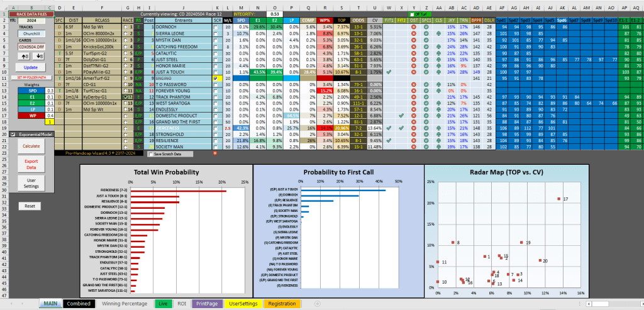Click the Export Data button
This screenshot has width=644, height=310.
[31, 165]
